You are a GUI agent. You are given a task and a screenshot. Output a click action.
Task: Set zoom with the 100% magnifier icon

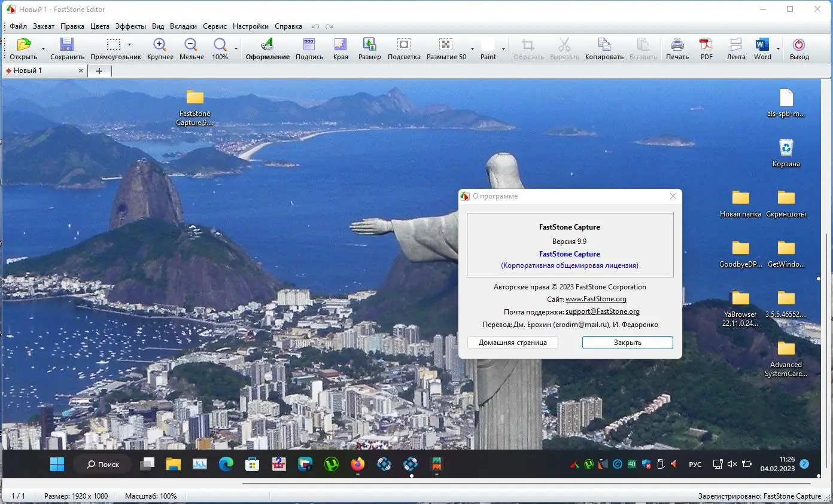pyautogui.click(x=220, y=45)
